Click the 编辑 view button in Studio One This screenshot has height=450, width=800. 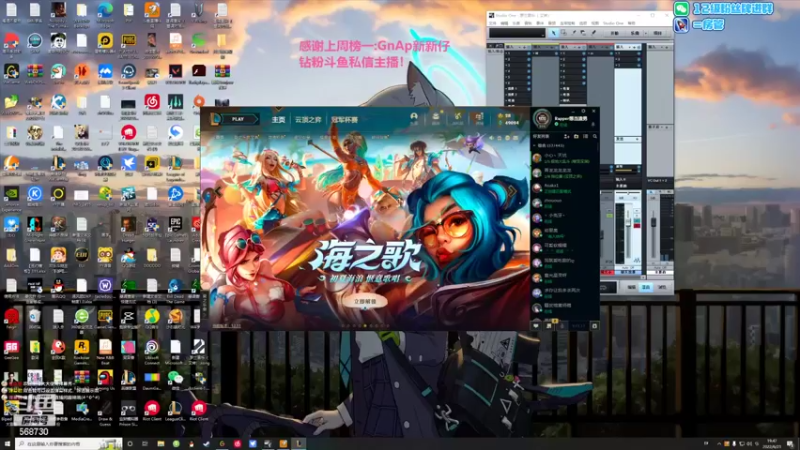(632, 287)
